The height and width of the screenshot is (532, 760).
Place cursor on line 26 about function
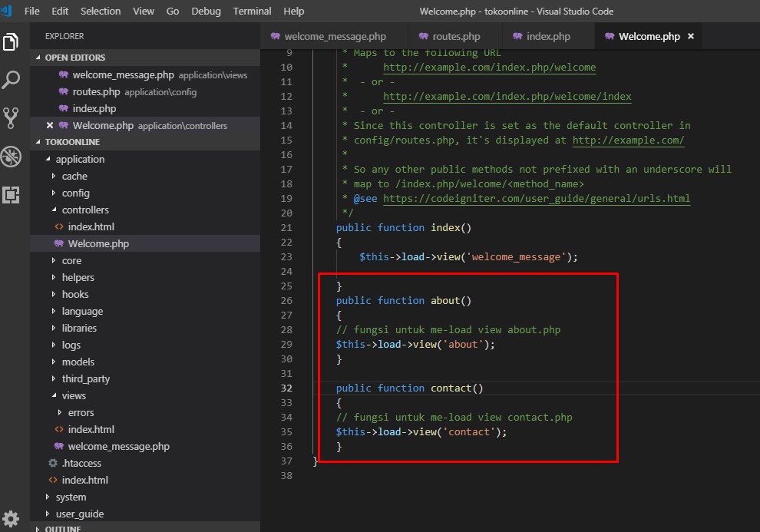404,300
